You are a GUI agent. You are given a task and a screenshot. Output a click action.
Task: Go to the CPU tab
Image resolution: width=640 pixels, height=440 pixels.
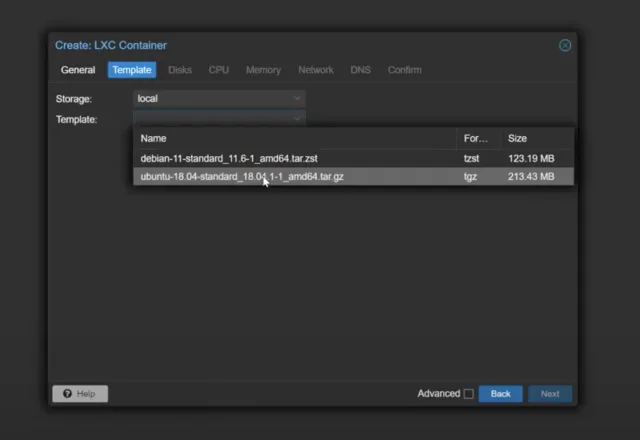point(219,70)
